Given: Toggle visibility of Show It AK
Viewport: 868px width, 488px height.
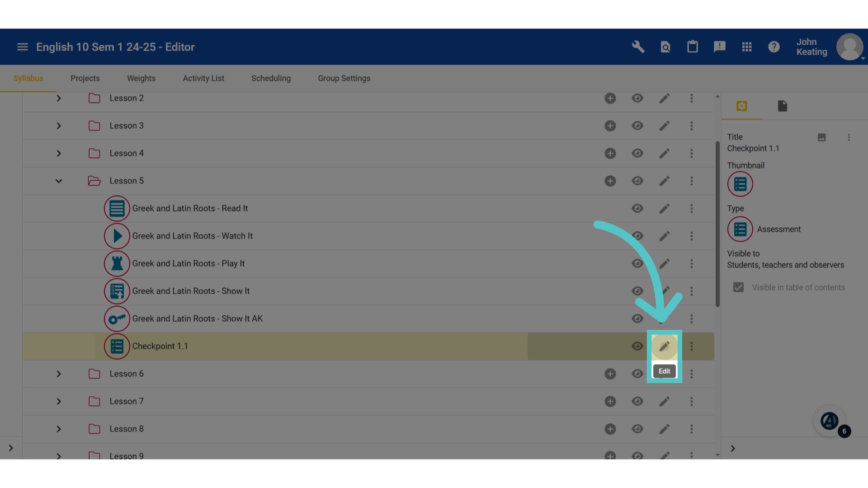Looking at the screenshot, I should (637, 319).
